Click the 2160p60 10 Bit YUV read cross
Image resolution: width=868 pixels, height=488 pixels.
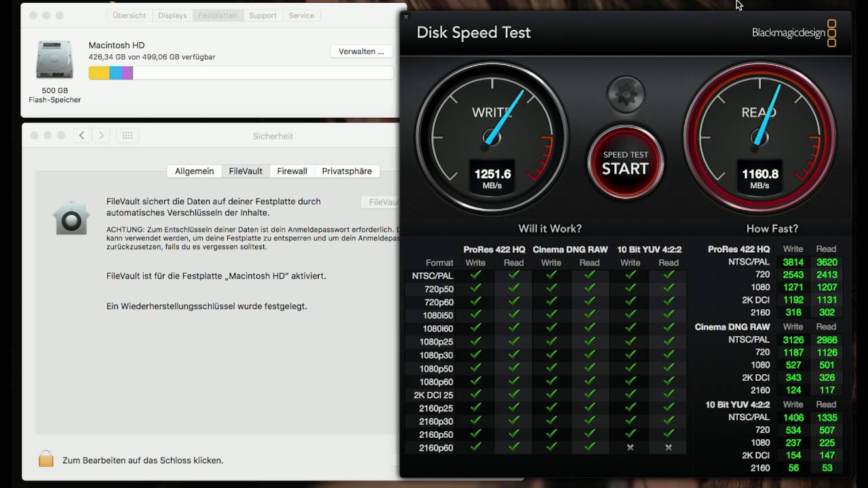click(x=669, y=447)
